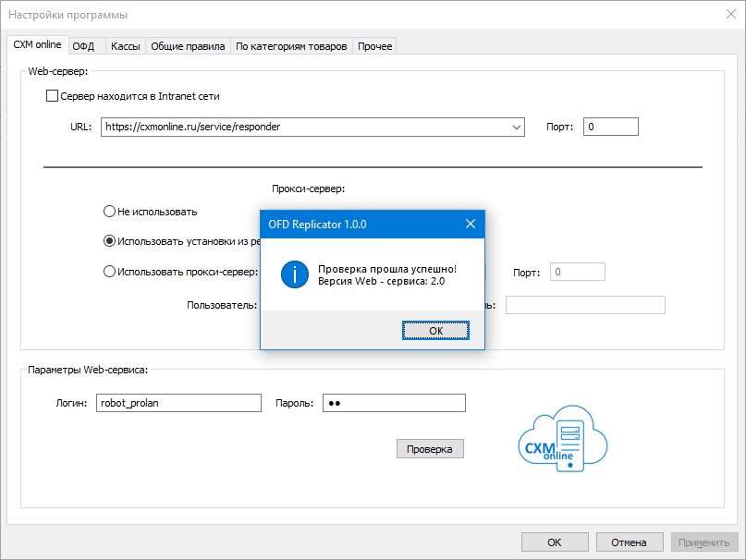Screen dimensions: 746x560
Task: Click the blue information icon in dialog
Action: 293,274
